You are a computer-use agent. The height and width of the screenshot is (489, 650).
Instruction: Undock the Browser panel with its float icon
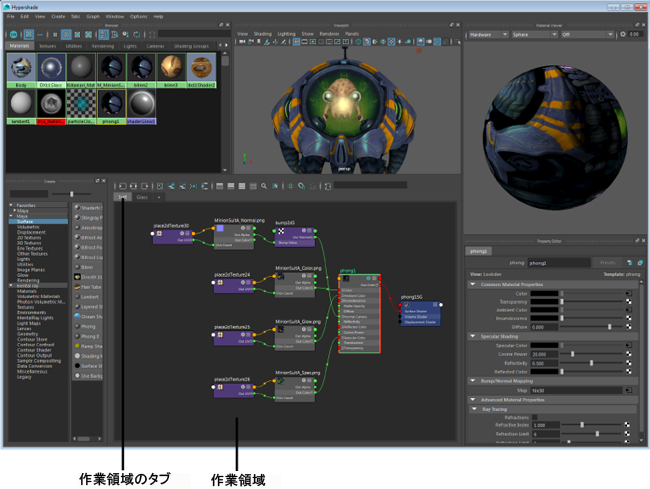221,25
